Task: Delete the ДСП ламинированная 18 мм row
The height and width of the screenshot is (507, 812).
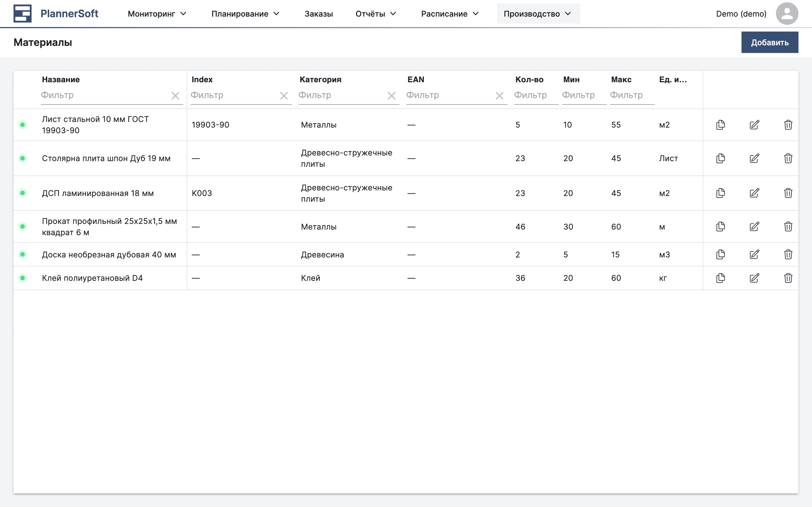Action: click(788, 193)
